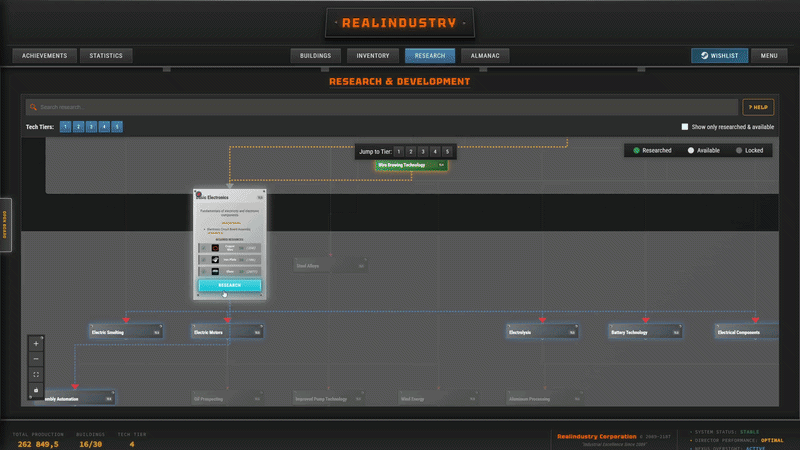Open the Almanac tab
This screenshot has height=450, width=800.
[485, 56]
